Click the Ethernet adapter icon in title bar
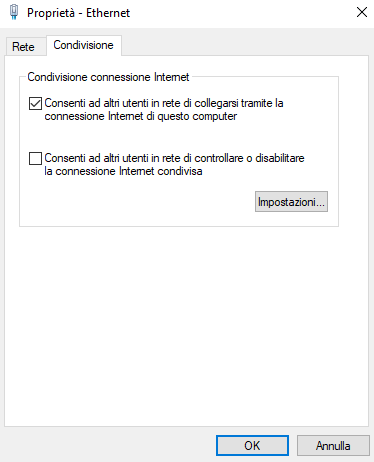The width and height of the screenshot is (374, 462). 14,12
